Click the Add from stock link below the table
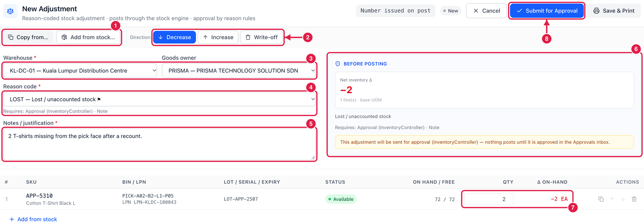This screenshot has height=223, width=644. pos(33,219)
